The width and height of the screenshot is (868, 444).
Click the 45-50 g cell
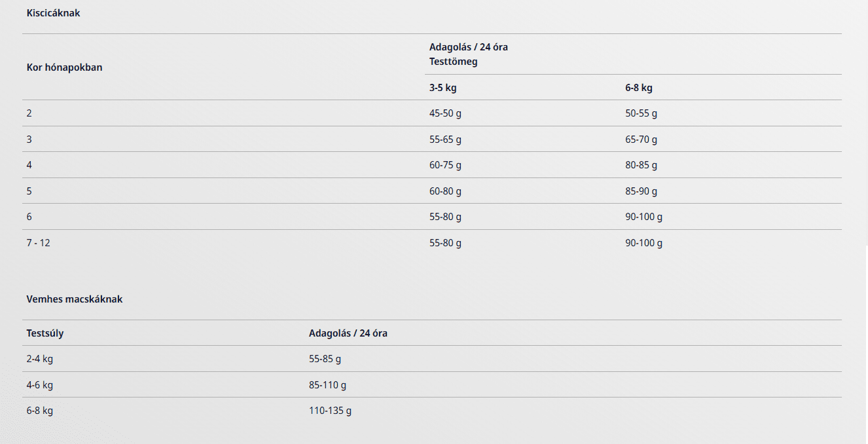[x=445, y=113]
